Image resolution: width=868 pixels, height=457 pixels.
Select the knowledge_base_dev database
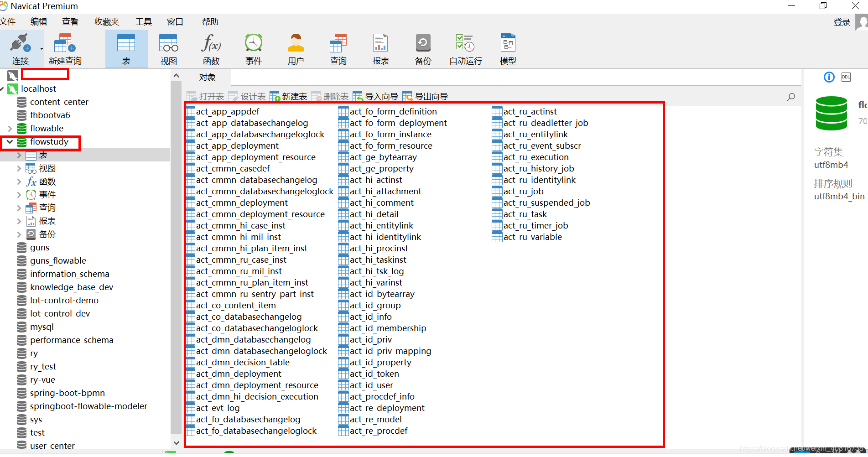point(72,287)
